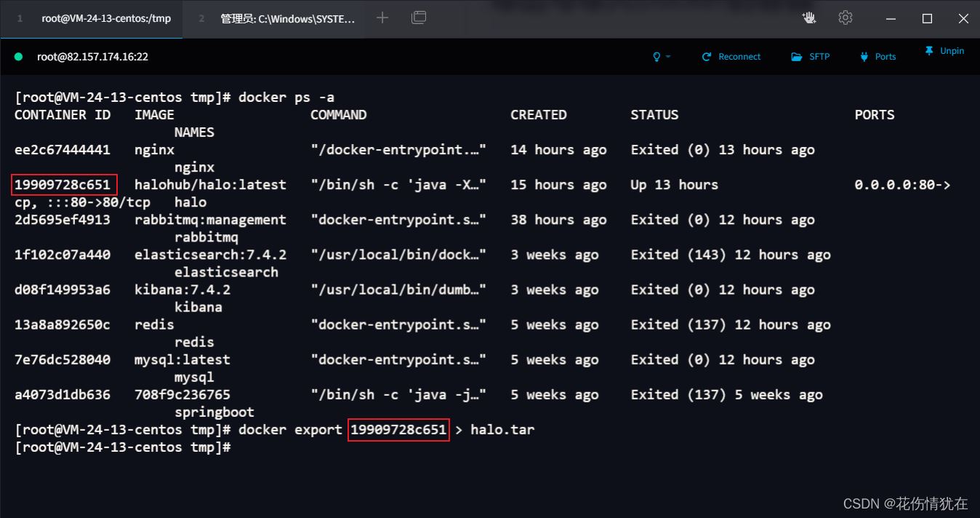Close the terminal window
980x518 pixels.
[x=963, y=18]
